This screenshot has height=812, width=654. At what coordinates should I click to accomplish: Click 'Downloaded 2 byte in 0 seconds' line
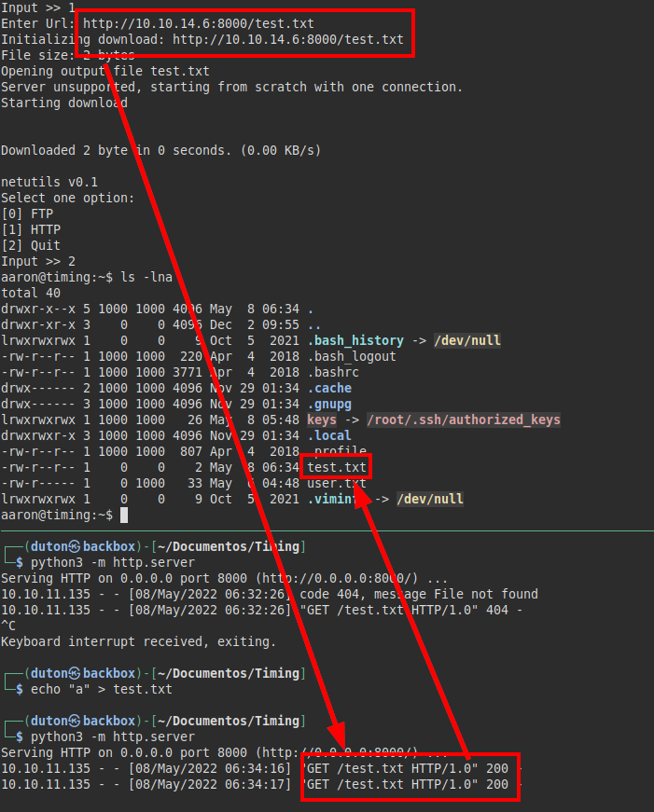coord(161,151)
